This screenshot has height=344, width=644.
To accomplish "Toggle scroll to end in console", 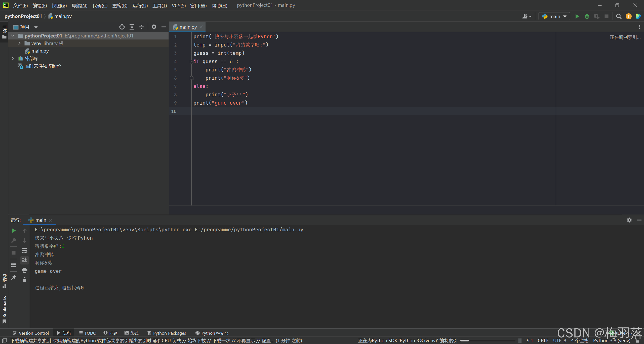I will (25, 260).
